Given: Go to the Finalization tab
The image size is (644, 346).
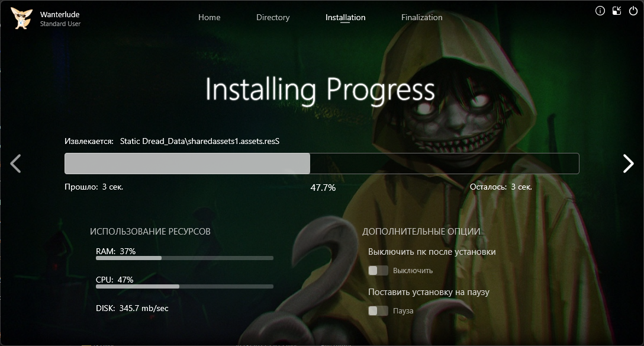Looking at the screenshot, I should pyautogui.click(x=421, y=17).
